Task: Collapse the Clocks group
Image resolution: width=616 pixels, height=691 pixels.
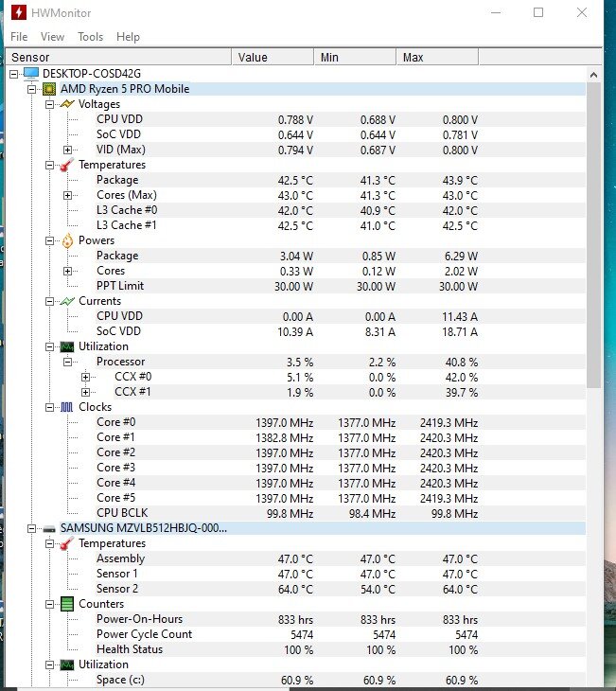Action: tap(50, 408)
